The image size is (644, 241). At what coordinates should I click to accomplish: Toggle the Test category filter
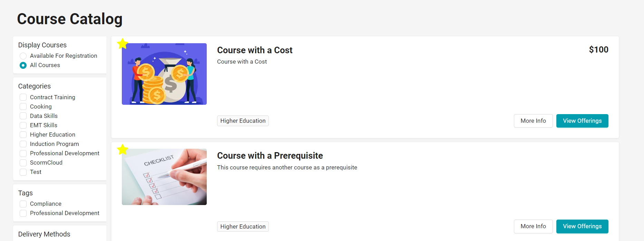click(23, 172)
